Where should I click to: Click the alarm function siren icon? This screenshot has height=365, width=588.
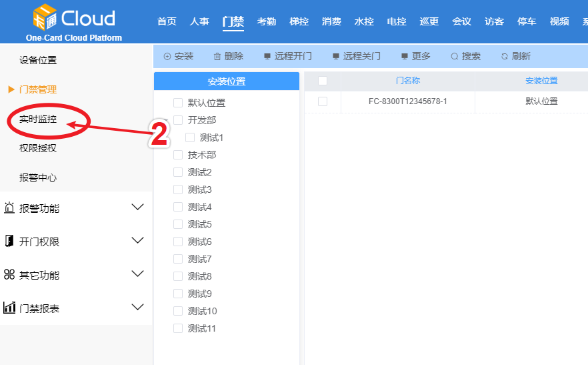(x=9, y=208)
